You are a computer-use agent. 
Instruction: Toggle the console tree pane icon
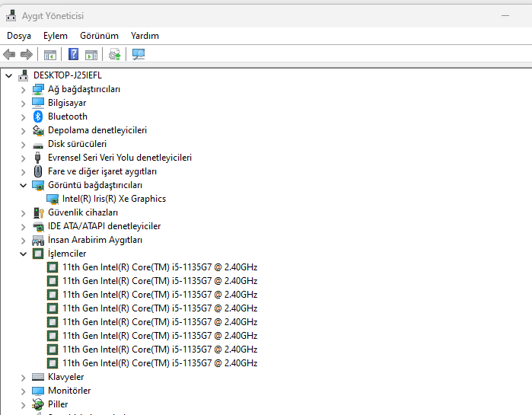coord(50,54)
